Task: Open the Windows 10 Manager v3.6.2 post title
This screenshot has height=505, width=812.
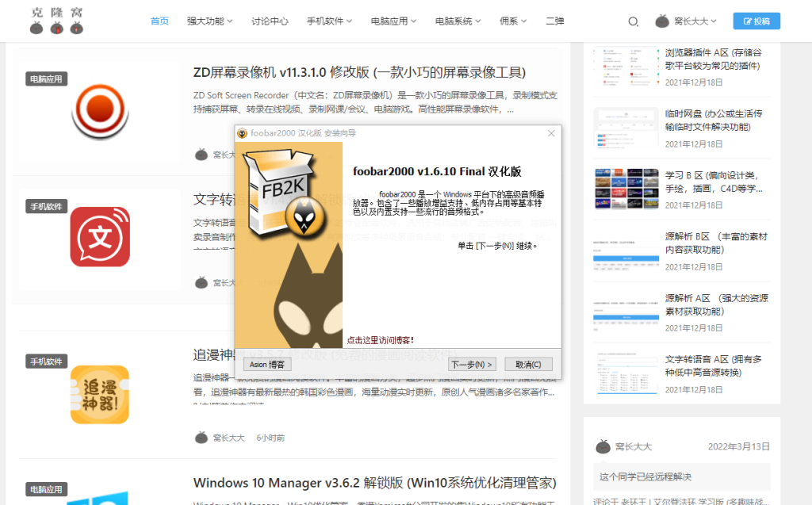Action: (375, 483)
